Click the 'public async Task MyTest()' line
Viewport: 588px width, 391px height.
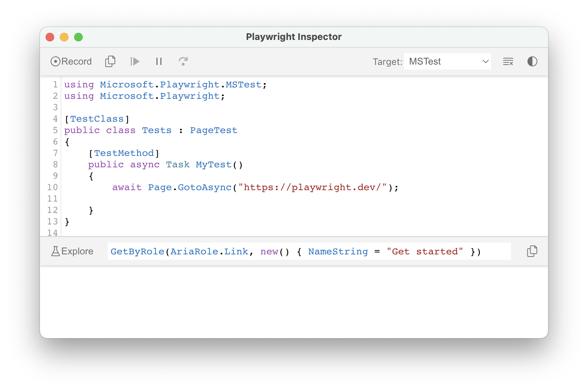pyautogui.click(x=165, y=164)
